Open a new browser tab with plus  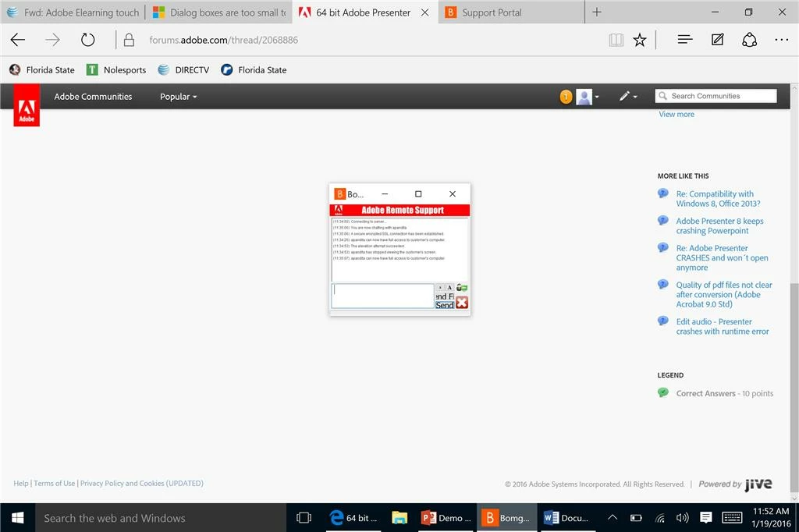click(x=597, y=12)
